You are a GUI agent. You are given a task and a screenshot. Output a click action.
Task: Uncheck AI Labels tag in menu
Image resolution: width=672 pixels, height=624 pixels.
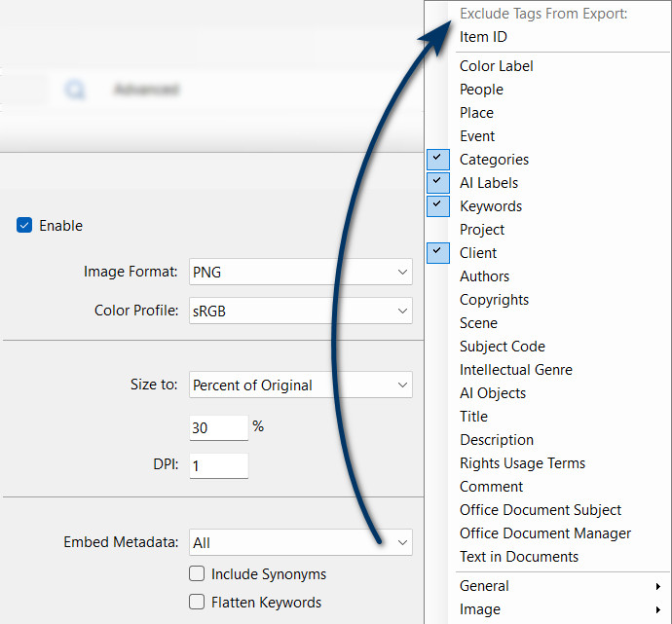click(x=488, y=183)
